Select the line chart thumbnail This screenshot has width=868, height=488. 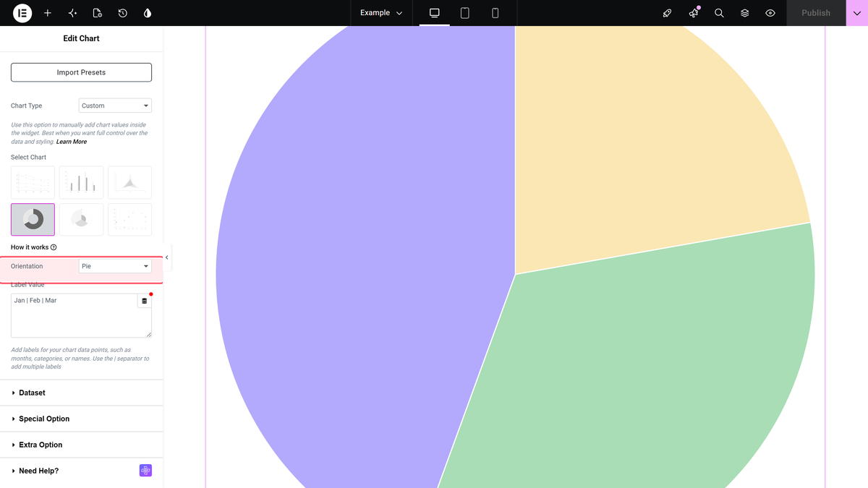point(33,182)
